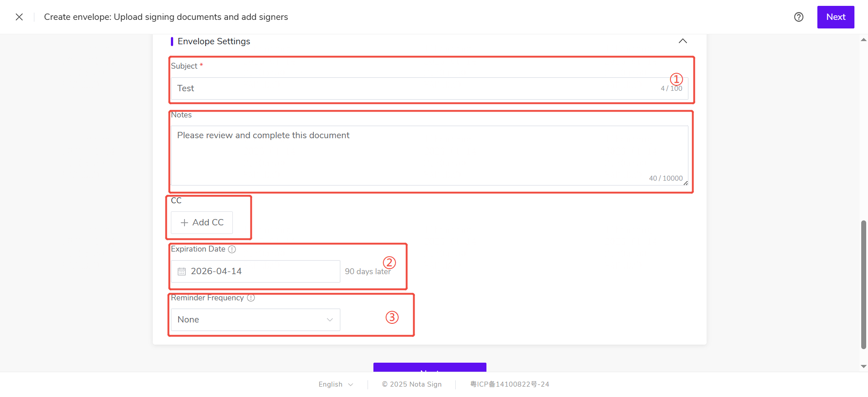Open the 粤ICP备14100822号-24 footer link
Image resolution: width=868 pixels, height=397 pixels.
[509, 384]
